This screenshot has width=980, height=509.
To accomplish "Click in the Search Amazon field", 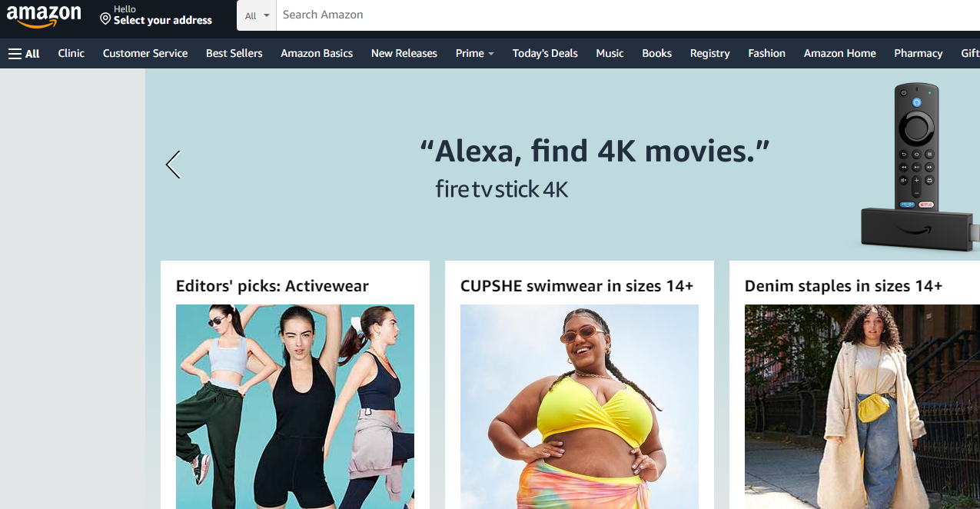I will click(628, 15).
